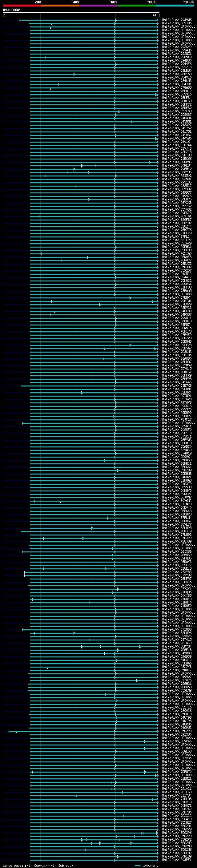Click the UniRef100_Q6S3E6 entry
Image resolution: width=197 pixels, height=868 pixels.
click(176, 94)
